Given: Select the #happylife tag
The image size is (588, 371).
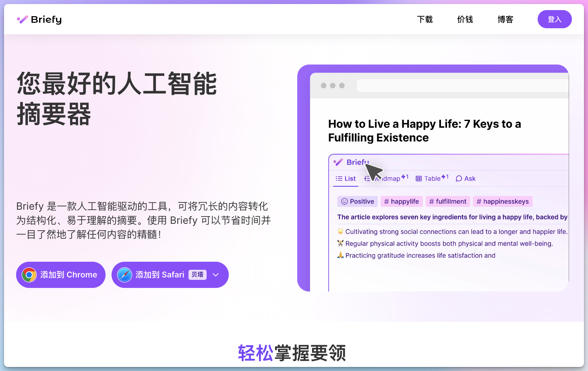Looking at the screenshot, I should [401, 202].
